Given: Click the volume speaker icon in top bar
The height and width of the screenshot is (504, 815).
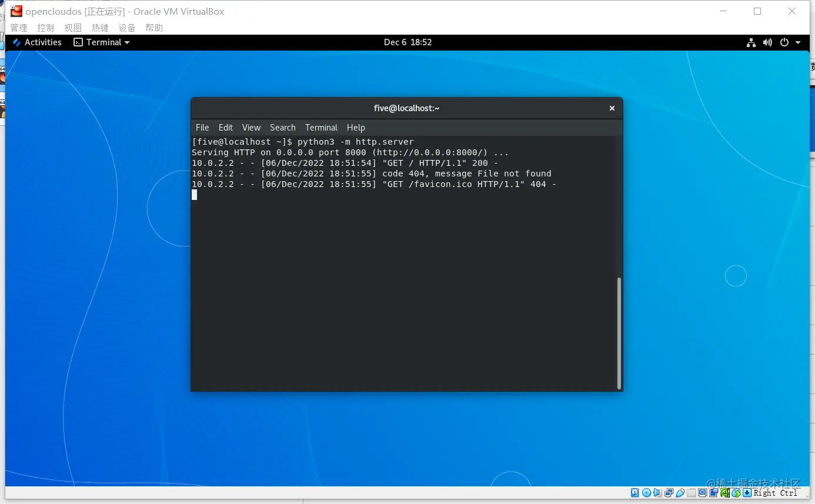Looking at the screenshot, I should coord(767,42).
